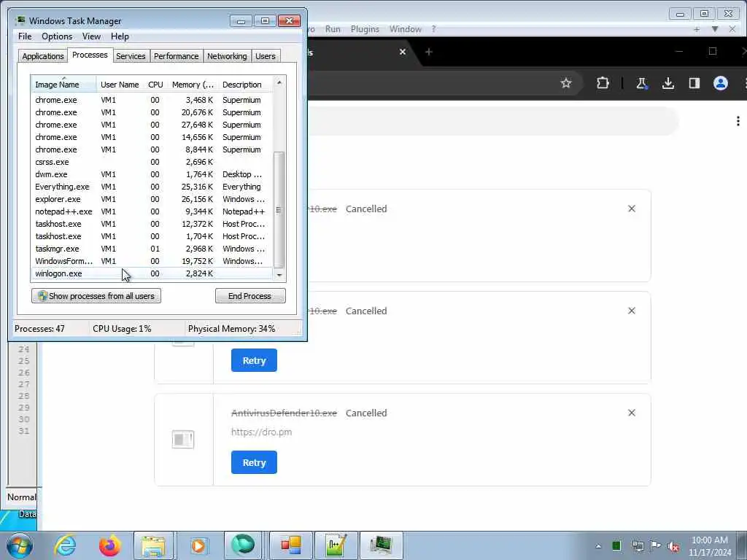Viewport: 747px width, 560px height.
Task: Select the Processes tab
Action: pos(90,55)
